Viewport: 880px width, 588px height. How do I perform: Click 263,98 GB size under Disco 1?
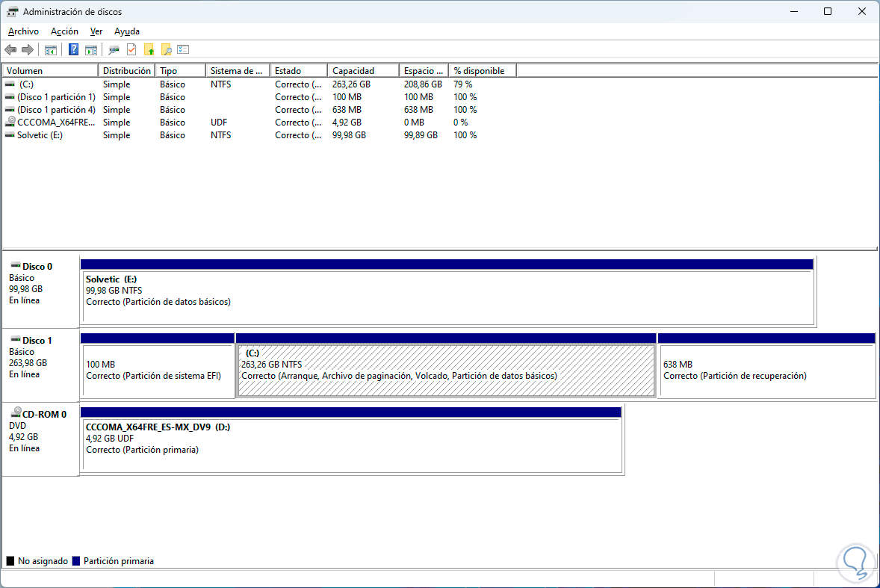click(28, 363)
